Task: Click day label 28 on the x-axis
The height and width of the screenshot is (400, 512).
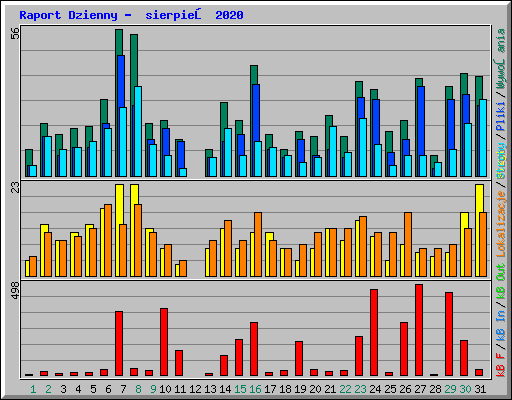Action: point(435,389)
